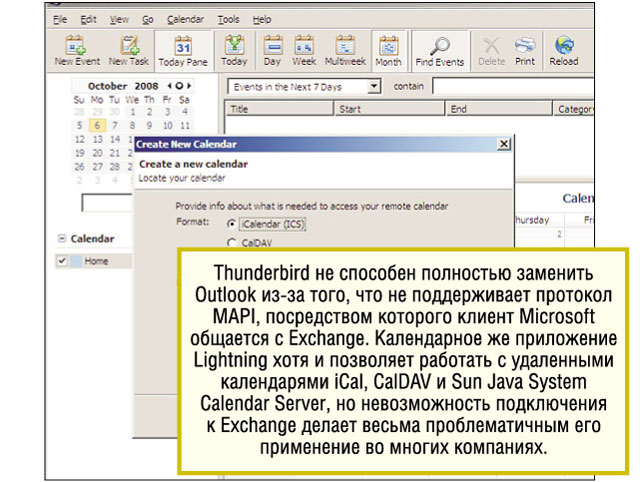Viewport: 640px width, 482px height.
Task: Switch to Day view
Action: coord(272,51)
